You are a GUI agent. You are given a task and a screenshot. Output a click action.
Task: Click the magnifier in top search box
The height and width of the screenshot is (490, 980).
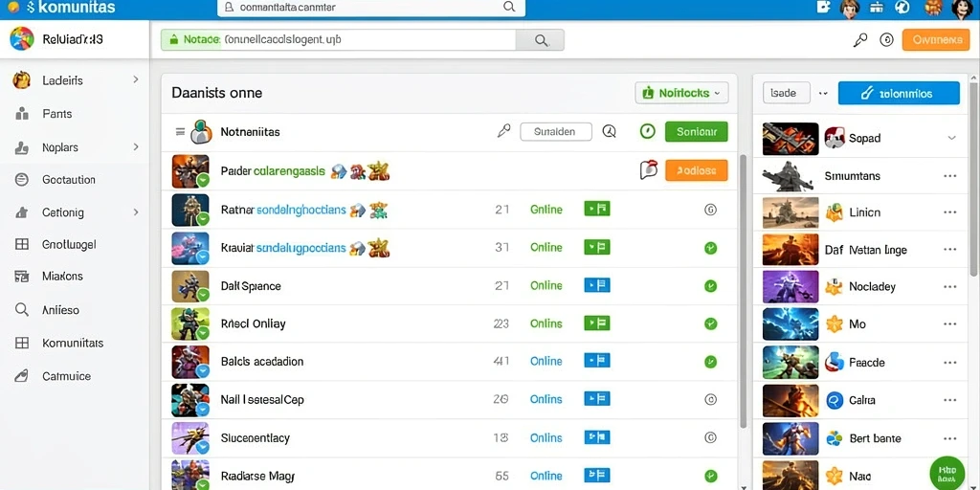point(509,8)
